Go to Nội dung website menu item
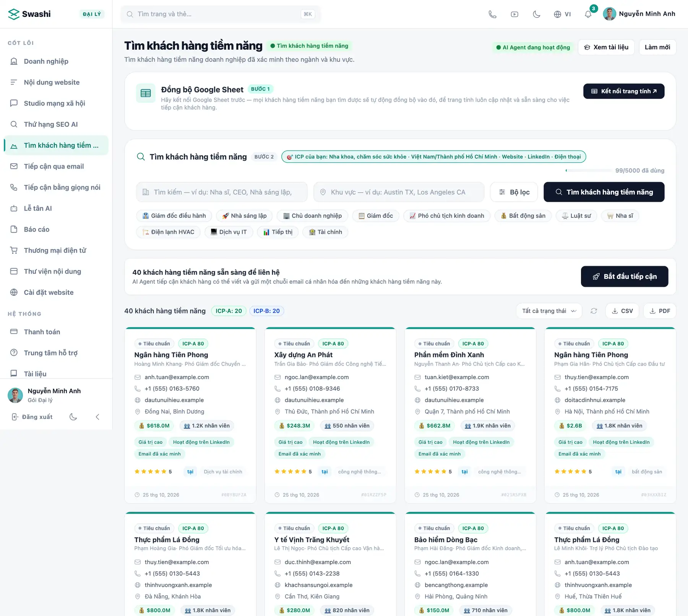 click(56, 82)
